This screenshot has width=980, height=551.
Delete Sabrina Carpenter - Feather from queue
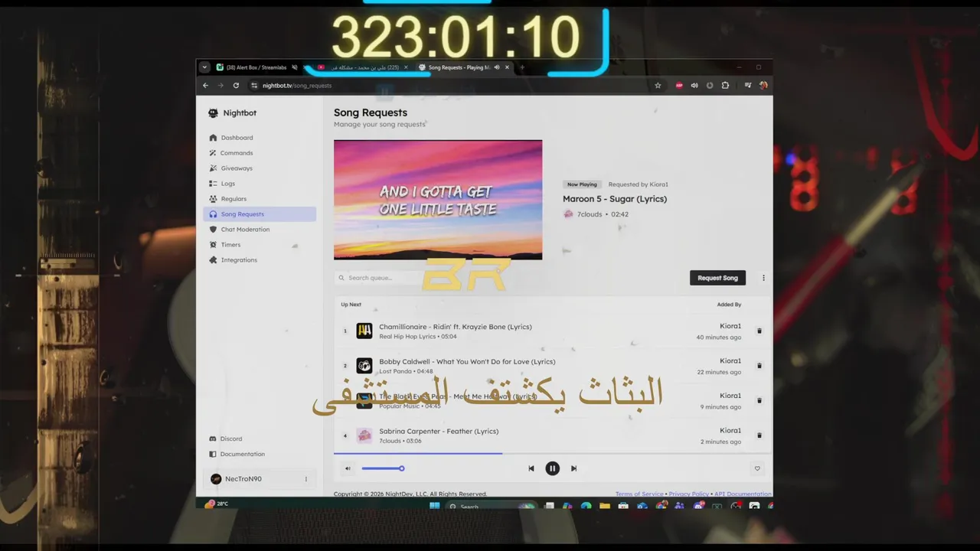click(x=759, y=435)
